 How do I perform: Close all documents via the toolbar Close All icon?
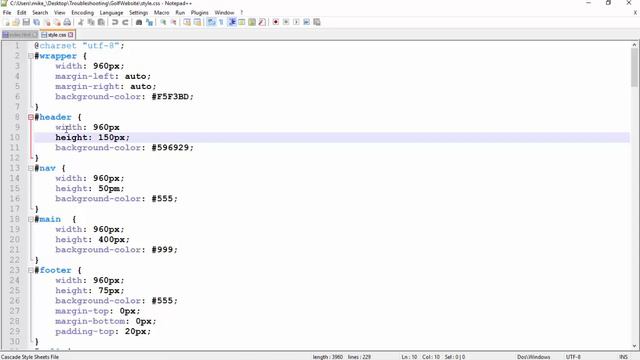57,22
